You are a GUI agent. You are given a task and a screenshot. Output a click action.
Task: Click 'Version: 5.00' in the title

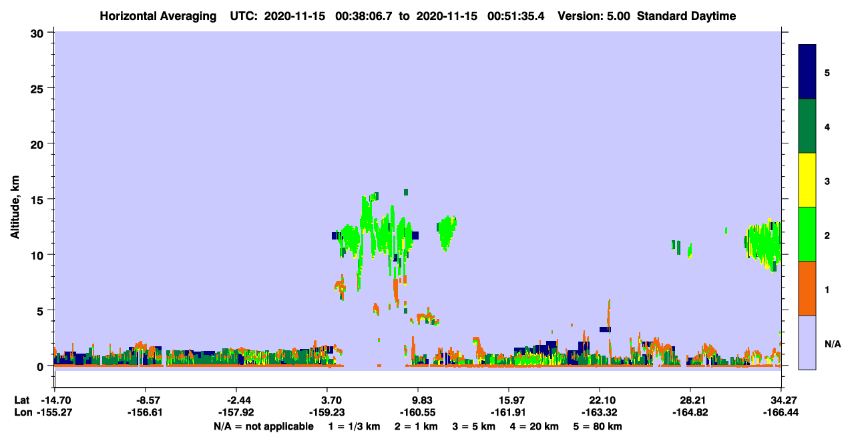pyautogui.click(x=595, y=16)
